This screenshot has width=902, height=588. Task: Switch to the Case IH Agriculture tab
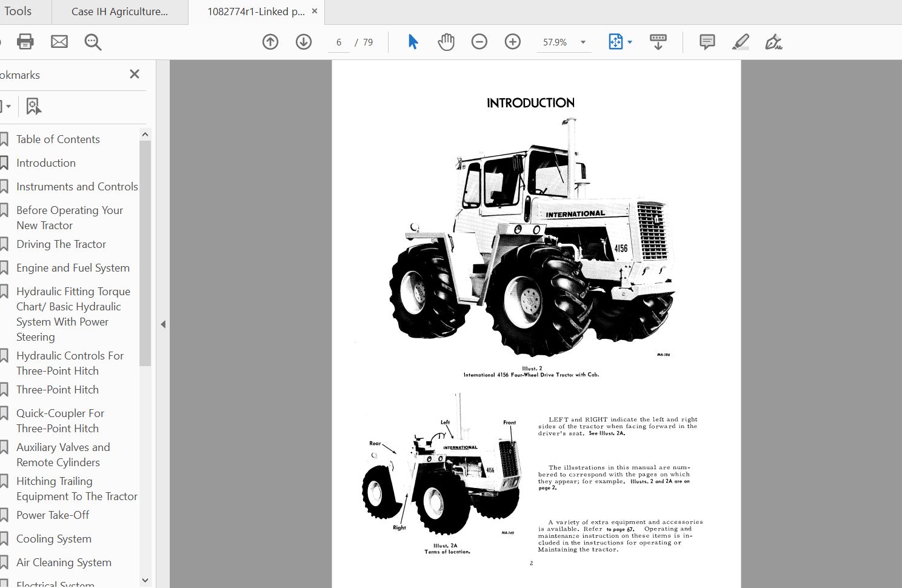point(120,12)
